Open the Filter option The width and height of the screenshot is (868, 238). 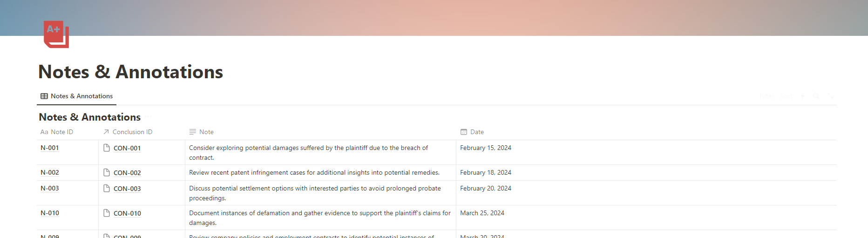767,96
